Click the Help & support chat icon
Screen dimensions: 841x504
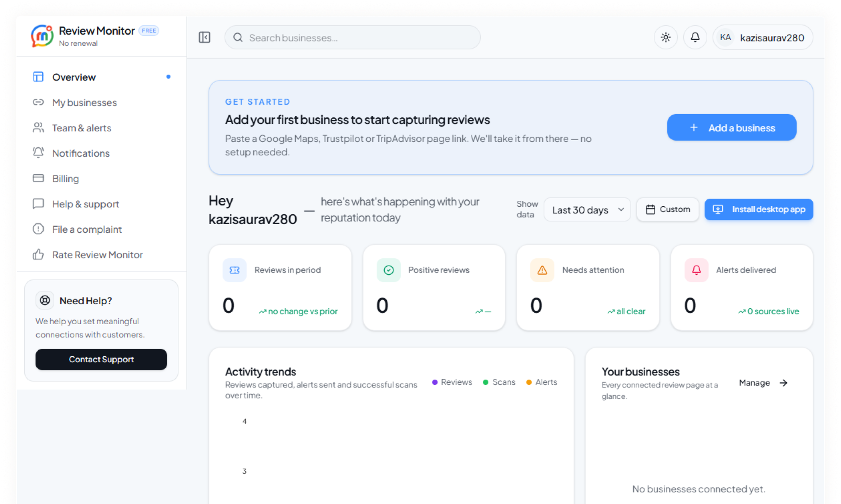click(x=38, y=203)
